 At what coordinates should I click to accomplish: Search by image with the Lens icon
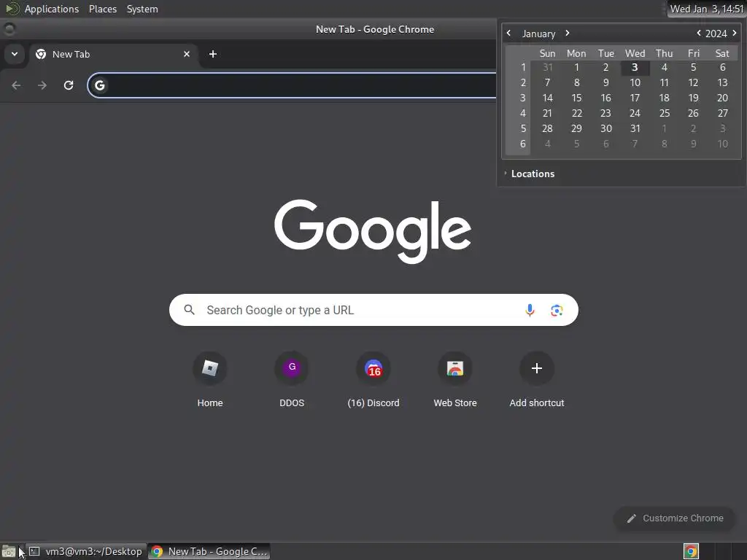tap(557, 311)
